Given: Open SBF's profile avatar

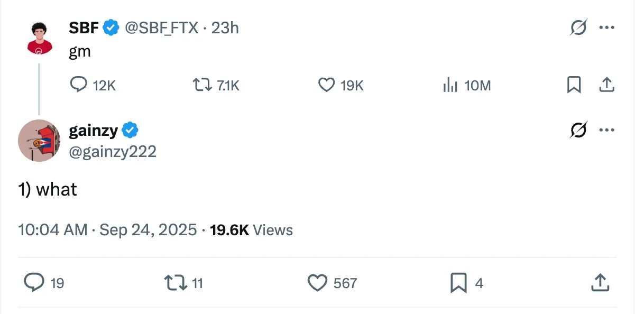Looking at the screenshot, I should coord(39,38).
